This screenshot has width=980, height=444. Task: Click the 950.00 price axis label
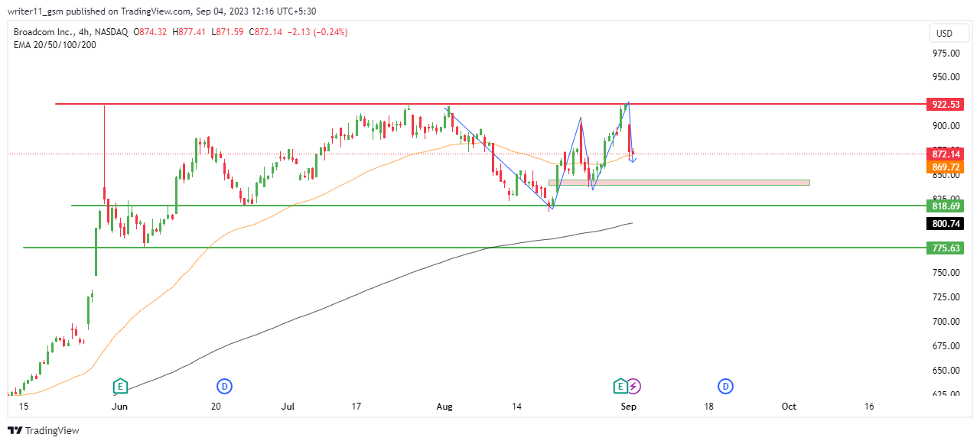coord(946,77)
